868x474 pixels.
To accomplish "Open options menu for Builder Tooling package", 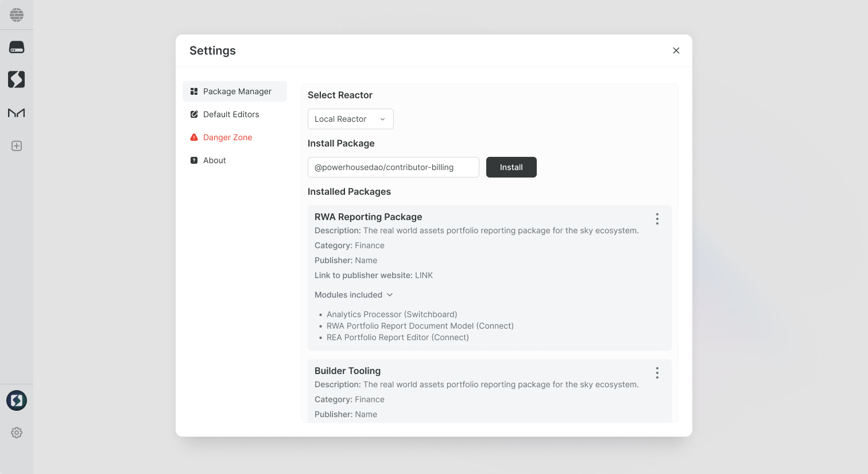I will (657, 373).
